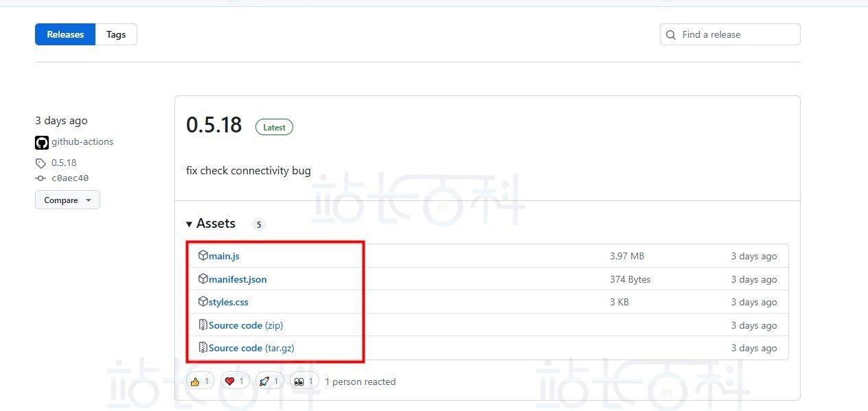This screenshot has width=868, height=411.
Task: Click the package icon next to main.js
Action: (x=203, y=255)
